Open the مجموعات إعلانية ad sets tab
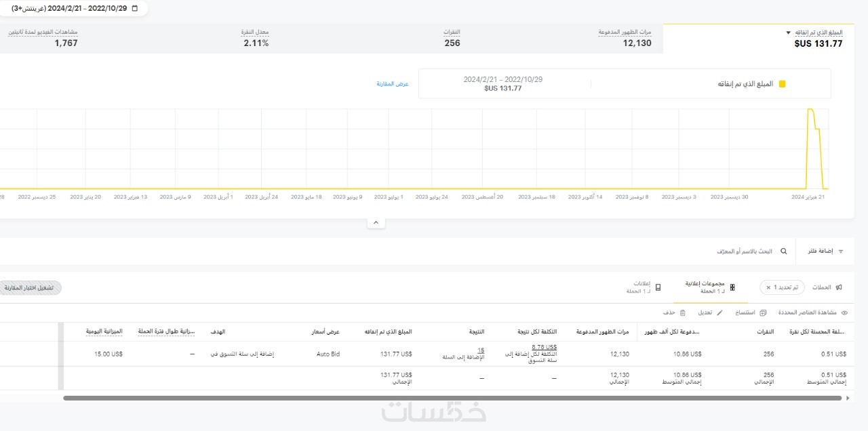This screenshot has width=868, height=431. (x=710, y=287)
